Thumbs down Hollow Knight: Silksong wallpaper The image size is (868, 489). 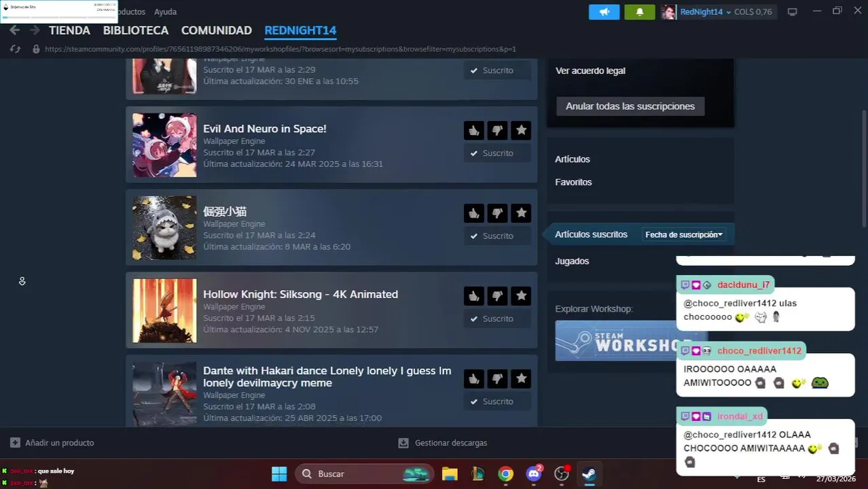pos(497,296)
